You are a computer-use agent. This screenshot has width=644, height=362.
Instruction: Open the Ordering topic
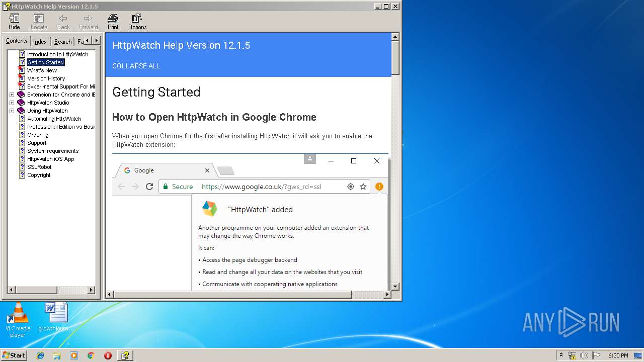38,135
